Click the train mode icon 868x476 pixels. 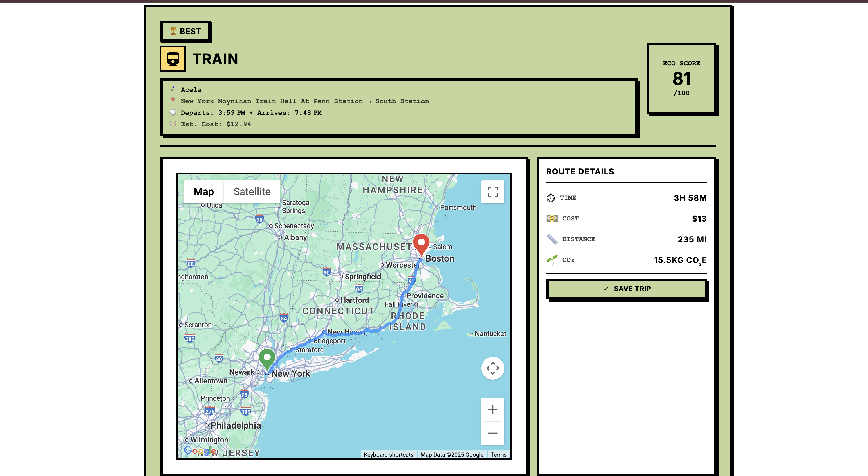[173, 59]
